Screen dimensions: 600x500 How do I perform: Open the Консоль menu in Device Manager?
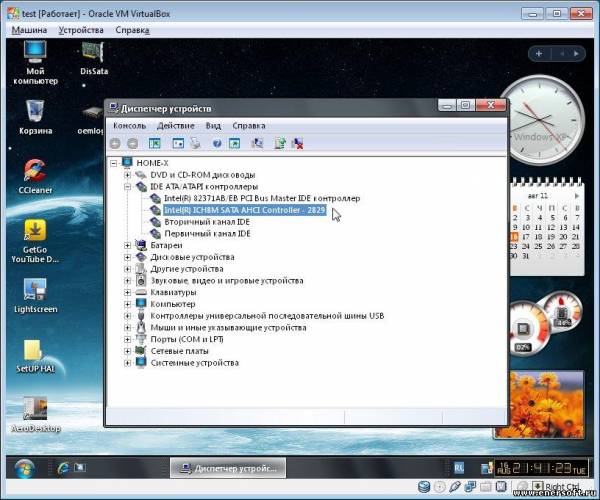pos(130,125)
